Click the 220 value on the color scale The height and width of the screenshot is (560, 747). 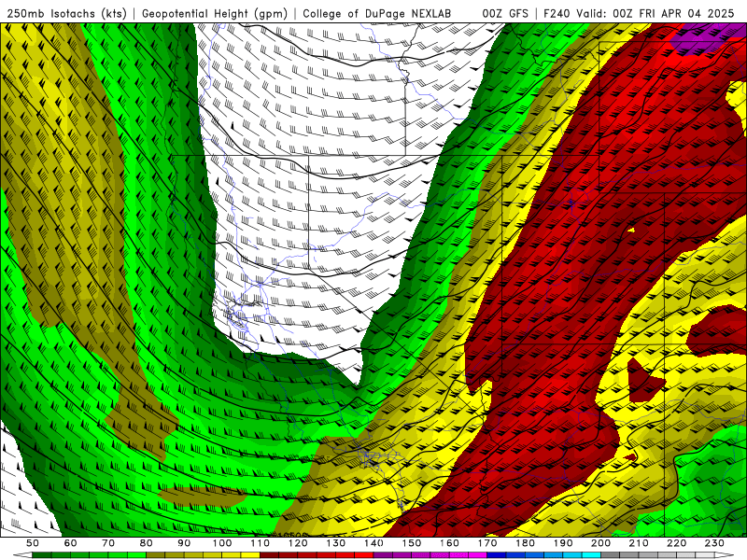click(677, 543)
